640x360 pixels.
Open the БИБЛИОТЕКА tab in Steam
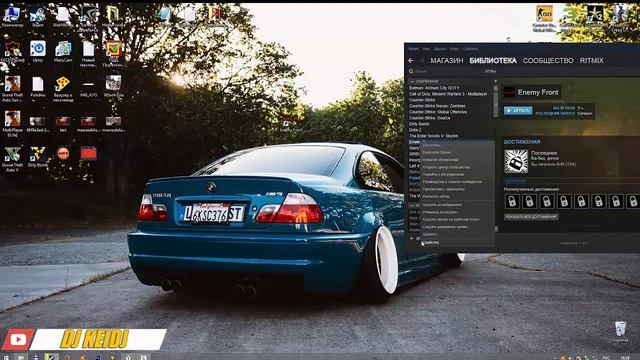[493, 60]
